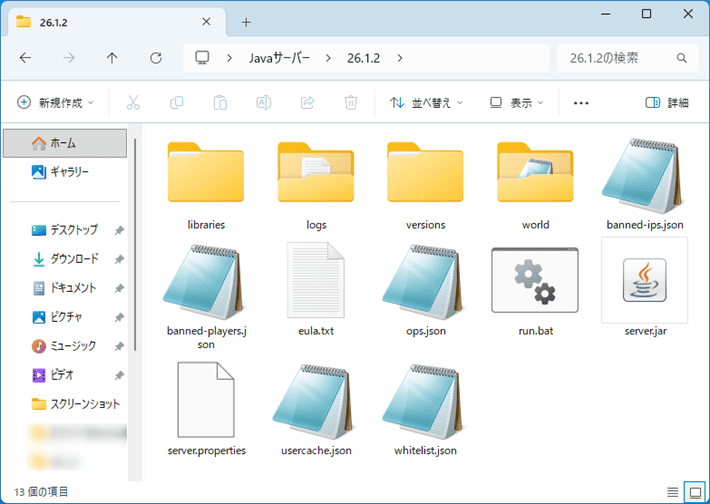Viewport: 710px width, 504px height.
Task: Open the 新規作成 dropdown
Action: pyautogui.click(x=55, y=103)
